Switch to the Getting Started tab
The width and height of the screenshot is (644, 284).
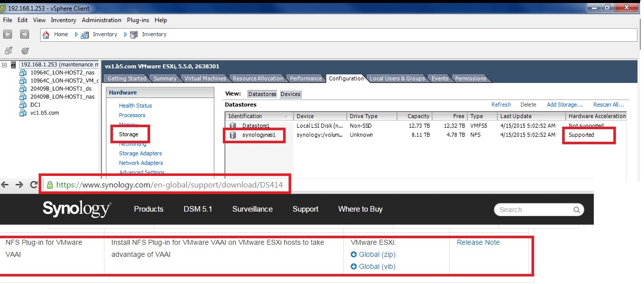126,78
